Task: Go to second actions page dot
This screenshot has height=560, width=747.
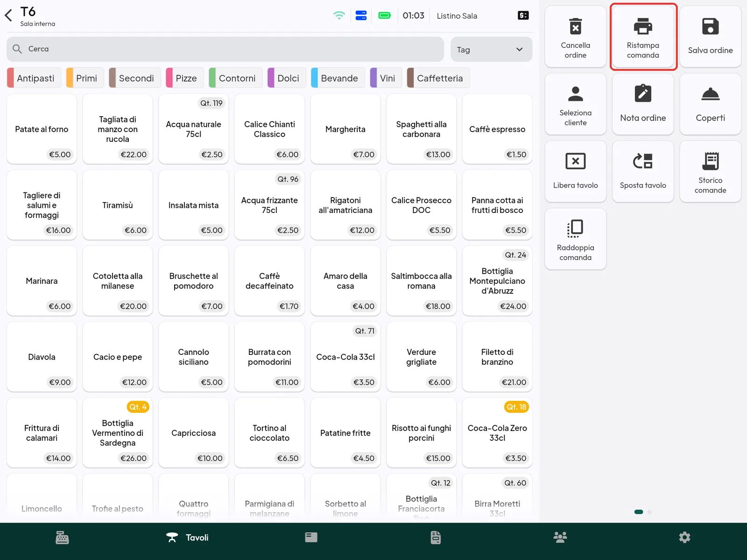Action: (650, 512)
